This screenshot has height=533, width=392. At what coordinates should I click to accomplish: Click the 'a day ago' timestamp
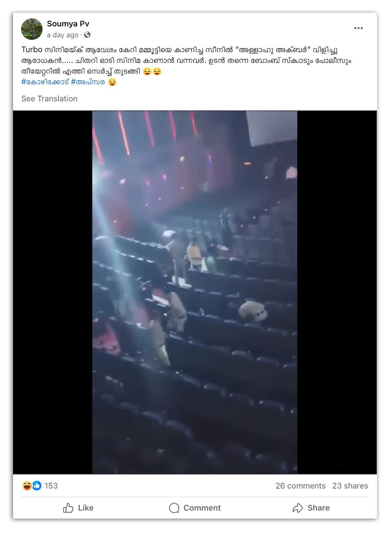(62, 35)
